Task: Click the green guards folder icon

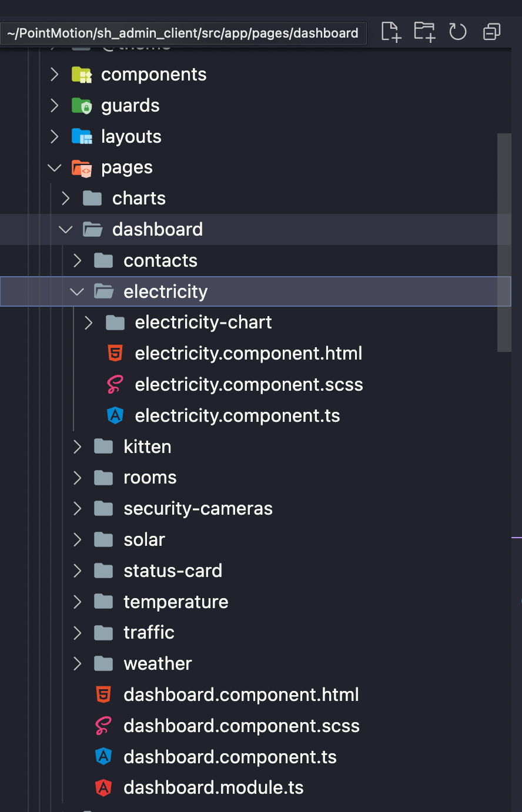Action: [82, 105]
